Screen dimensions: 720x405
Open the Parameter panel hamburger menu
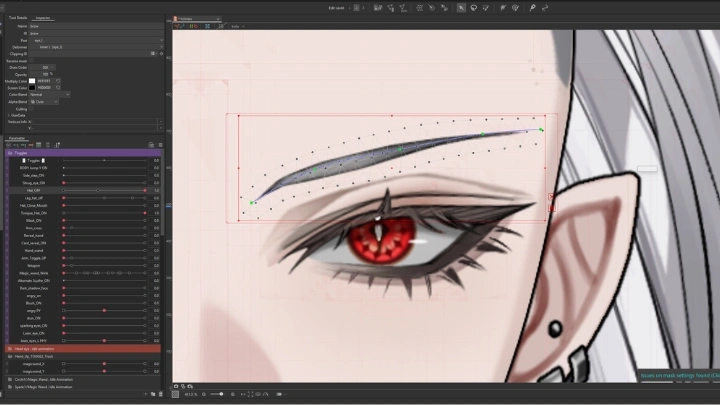click(160, 145)
